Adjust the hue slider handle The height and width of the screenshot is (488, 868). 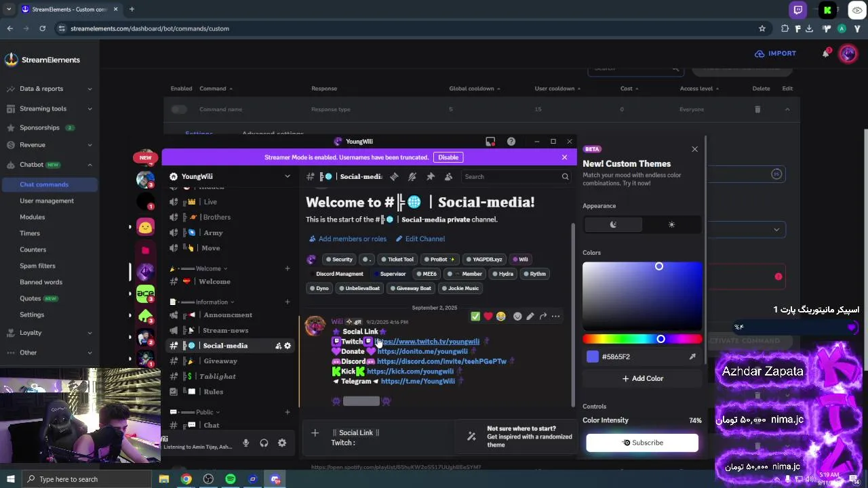point(660,339)
